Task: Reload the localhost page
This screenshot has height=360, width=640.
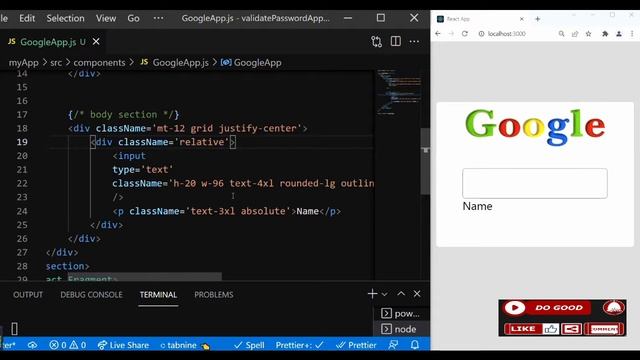Action: 464,34
